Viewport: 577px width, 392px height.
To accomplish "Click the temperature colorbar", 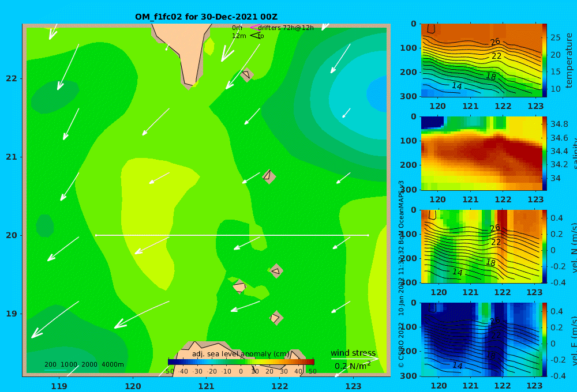I will [545, 61].
